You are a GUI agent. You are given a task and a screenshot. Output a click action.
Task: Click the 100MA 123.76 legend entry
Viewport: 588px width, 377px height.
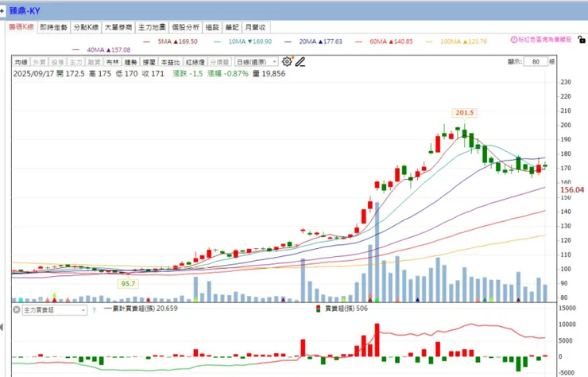(456, 41)
